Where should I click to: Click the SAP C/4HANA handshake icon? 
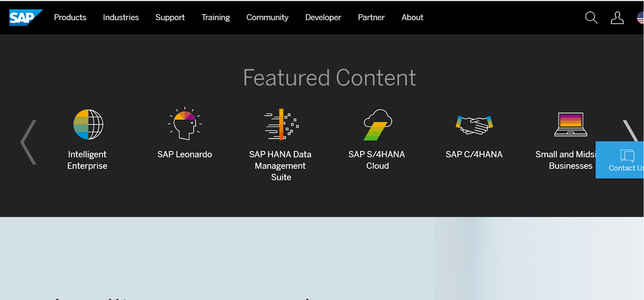[474, 125]
